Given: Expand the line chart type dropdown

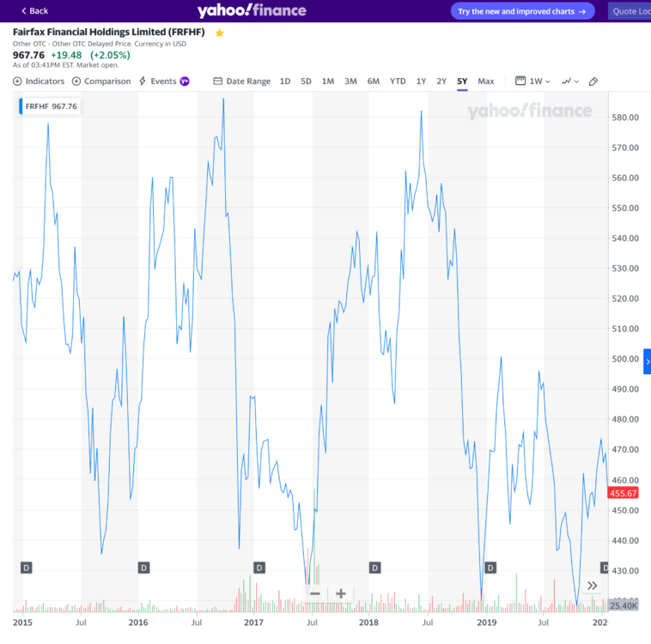Looking at the screenshot, I should [x=570, y=82].
